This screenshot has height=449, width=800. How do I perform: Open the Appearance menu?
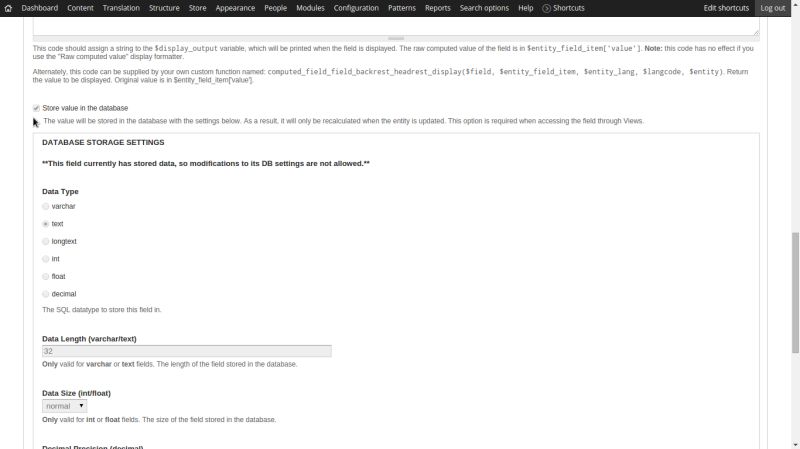(235, 8)
